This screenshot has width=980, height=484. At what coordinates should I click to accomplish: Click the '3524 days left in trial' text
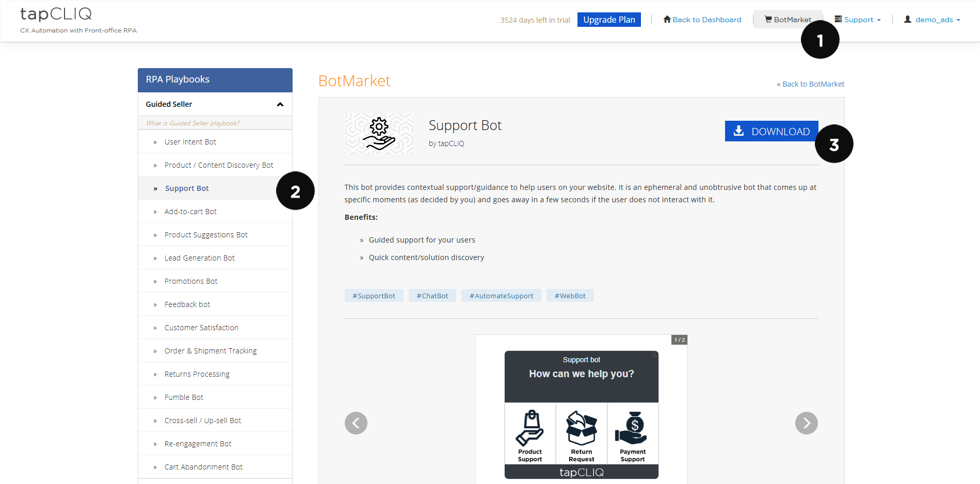(x=535, y=20)
